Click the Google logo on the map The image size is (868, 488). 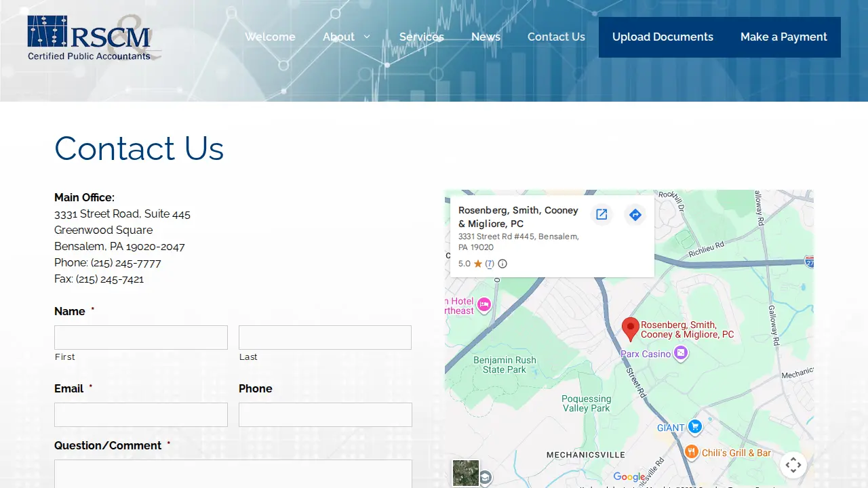pos(629,477)
